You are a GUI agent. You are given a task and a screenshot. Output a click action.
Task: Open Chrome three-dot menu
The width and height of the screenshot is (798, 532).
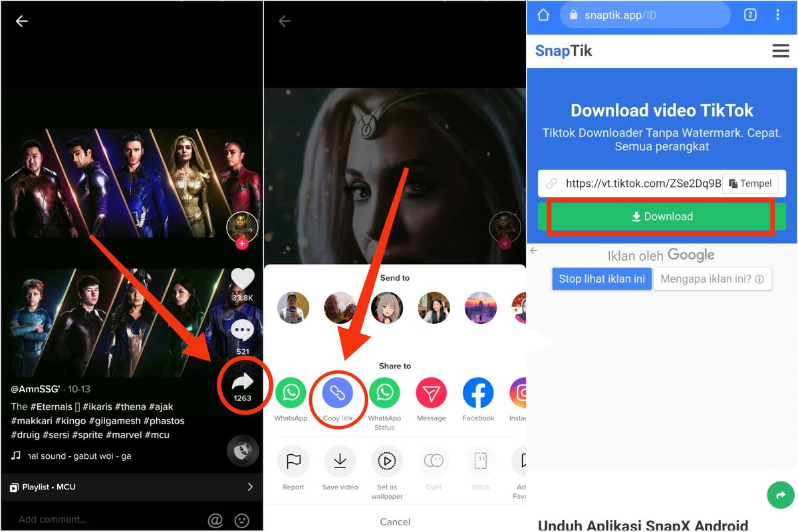(x=778, y=15)
